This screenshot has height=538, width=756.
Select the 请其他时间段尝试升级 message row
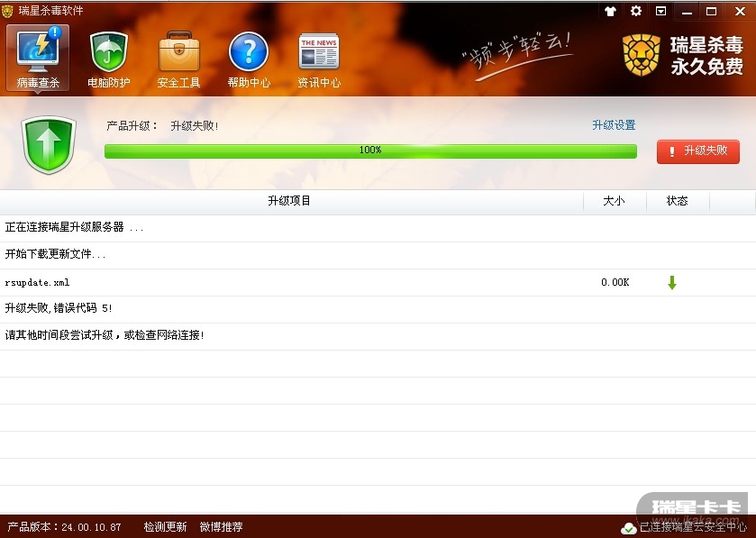[378, 335]
